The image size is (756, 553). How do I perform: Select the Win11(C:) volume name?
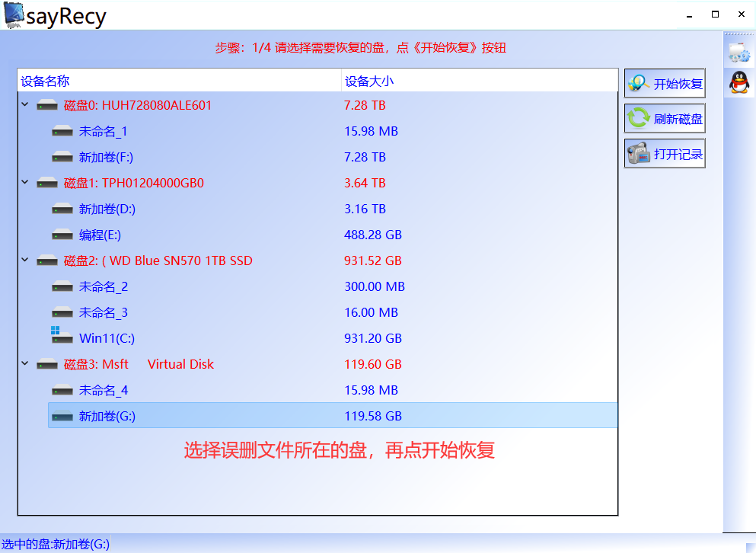107,338
